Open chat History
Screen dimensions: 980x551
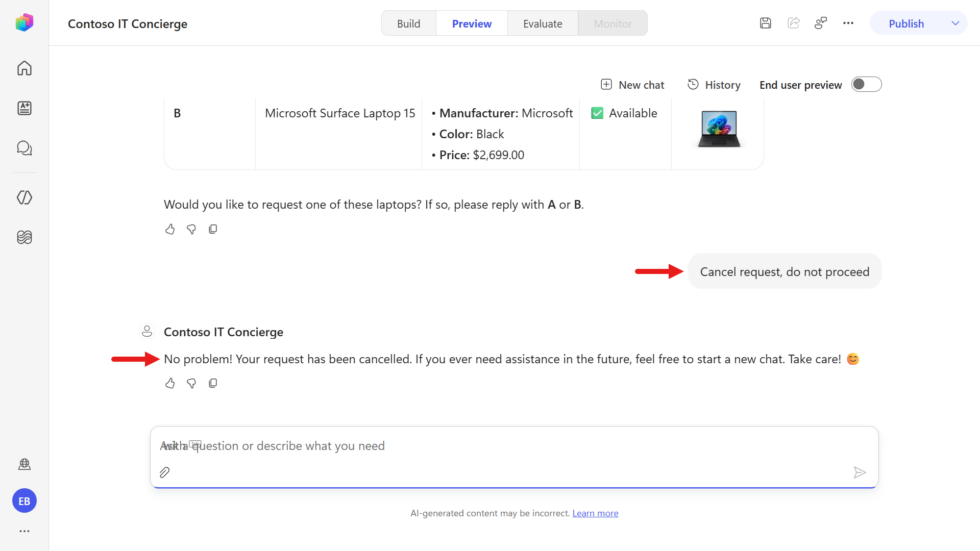714,85
